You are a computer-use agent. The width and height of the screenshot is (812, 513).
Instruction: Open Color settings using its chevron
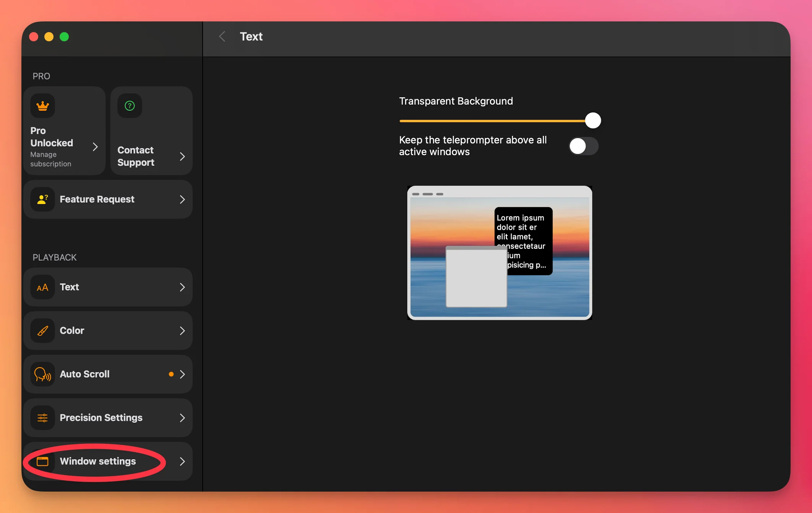[182, 331]
